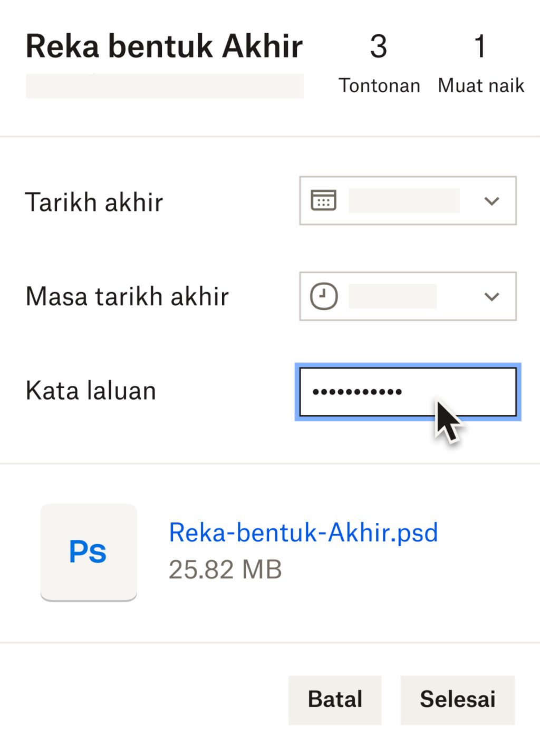Click the clock icon beside Masa tarikh akhir

click(323, 296)
